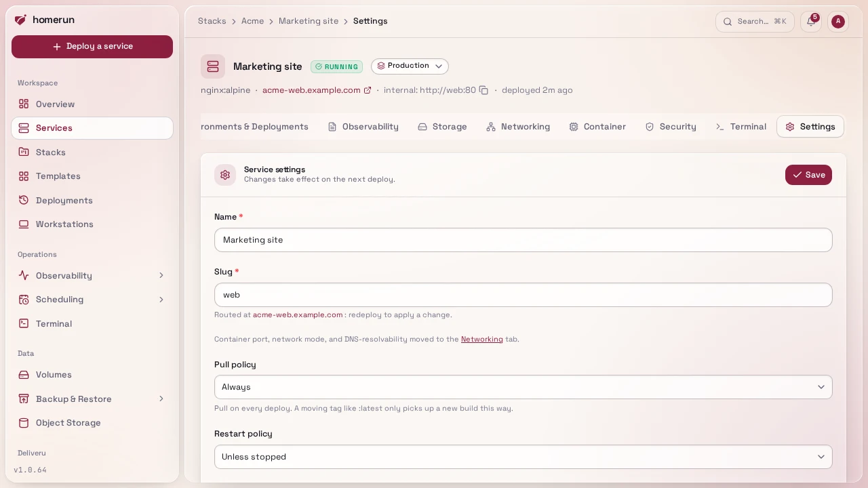
Task: Click the Marketing site server icon
Action: pos(213,66)
